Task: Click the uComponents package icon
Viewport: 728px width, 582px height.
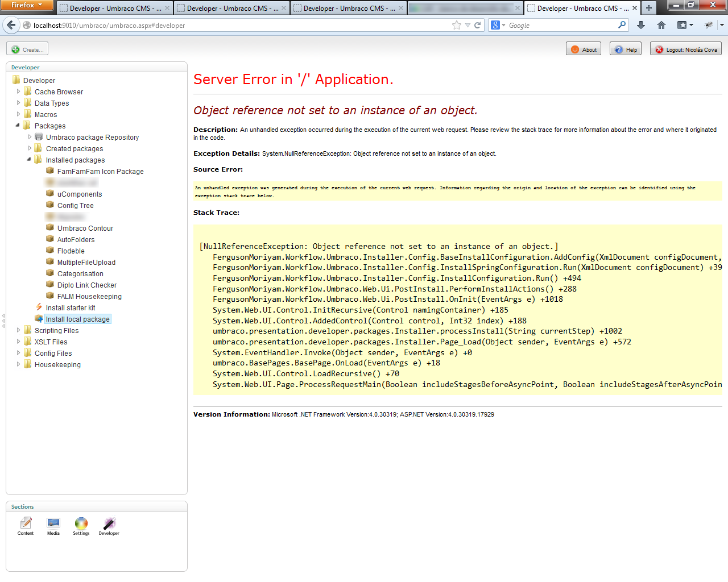Action: (x=50, y=194)
